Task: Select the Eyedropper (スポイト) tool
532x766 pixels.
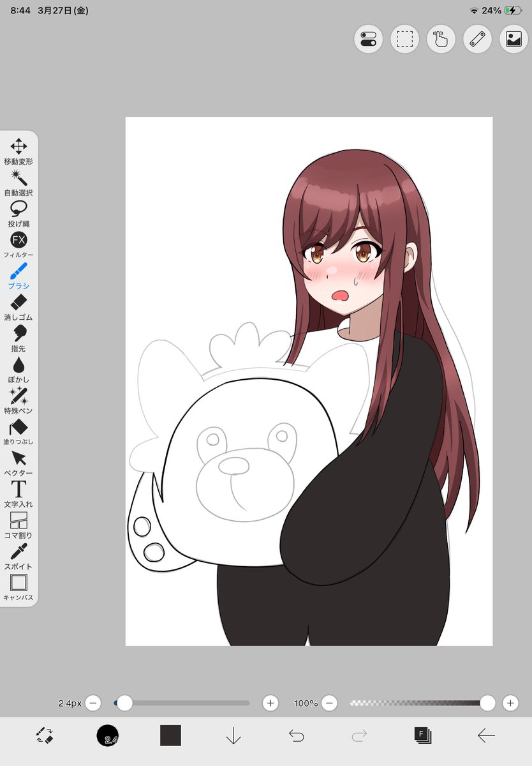Action: pyautogui.click(x=18, y=556)
